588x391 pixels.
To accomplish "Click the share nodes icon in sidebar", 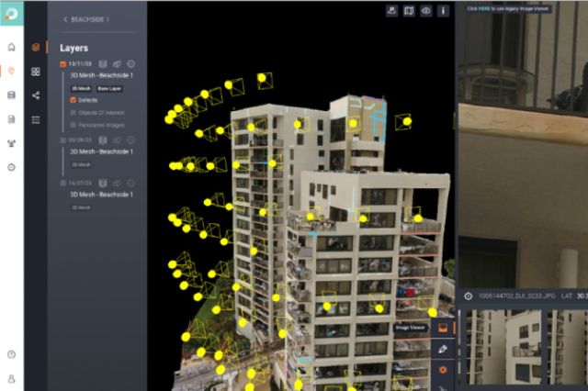I will tap(35, 95).
